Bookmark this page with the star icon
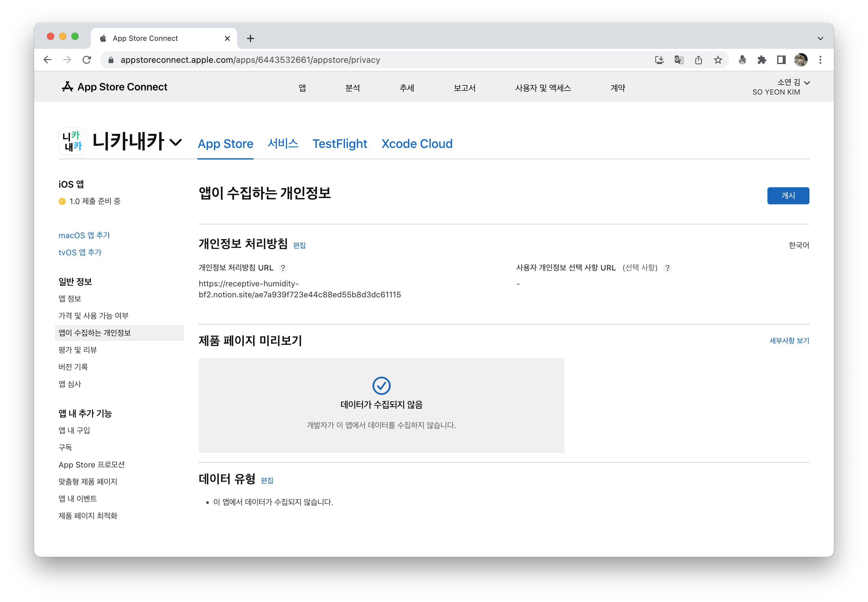Viewport: 868px width, 602px height. pyautogui.click(x=718, y=59)
